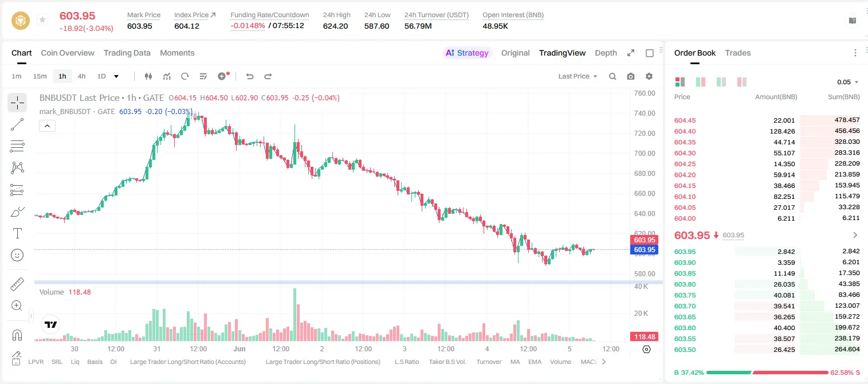Open chart settings gear icon

point(649,76)
